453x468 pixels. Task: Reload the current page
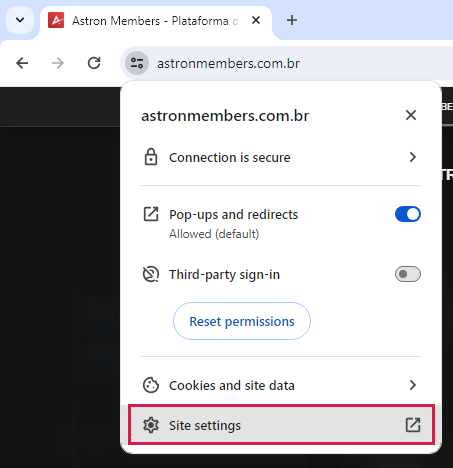point(94,63)
